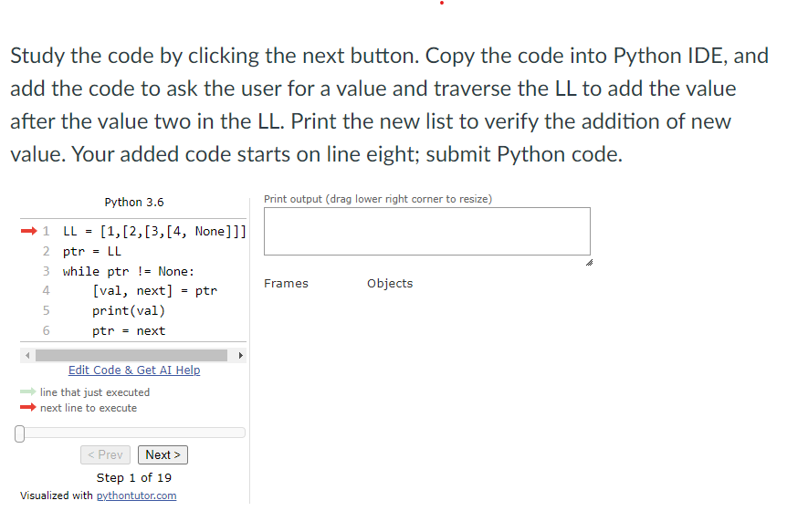Switch to the Frames panel
Screen dimensions: 787x532
click(x=286, y=283)
